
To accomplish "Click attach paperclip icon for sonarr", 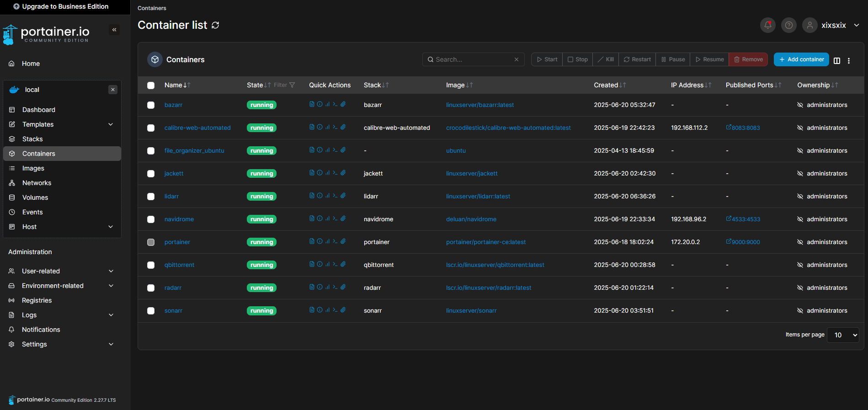I will (x=343, y=310).
